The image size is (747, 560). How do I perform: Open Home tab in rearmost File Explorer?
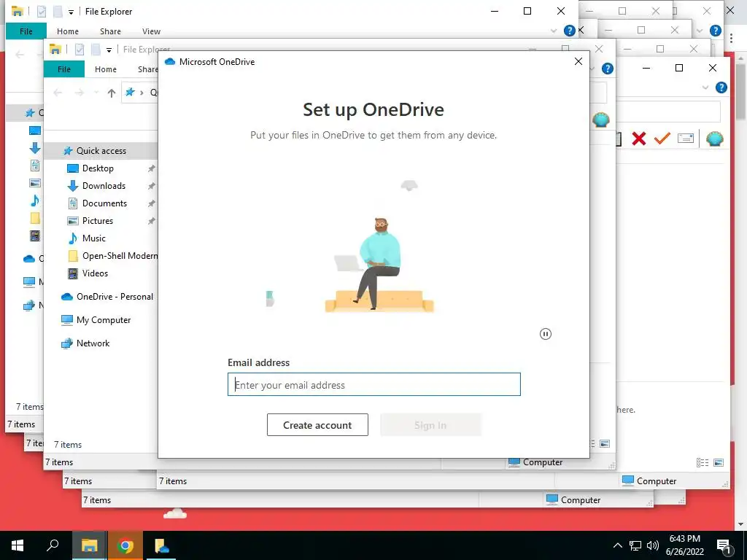68,31
